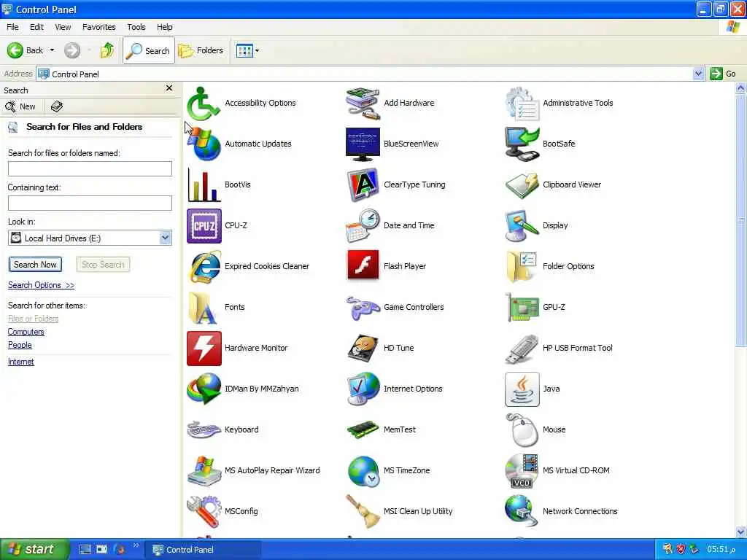The height and width of the screenshot is (560, 747).
Task: Open BootSafe icon
Action: [x=522, y=144]
